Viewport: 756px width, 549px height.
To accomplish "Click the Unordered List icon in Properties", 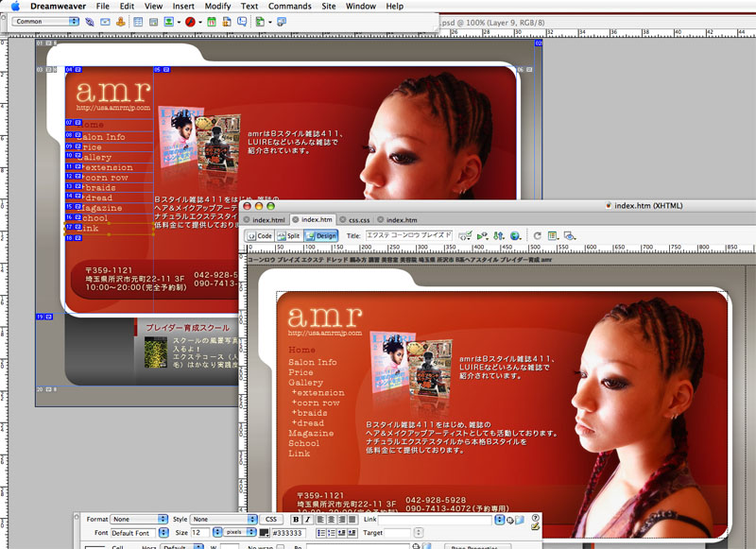I will point(321,533).
